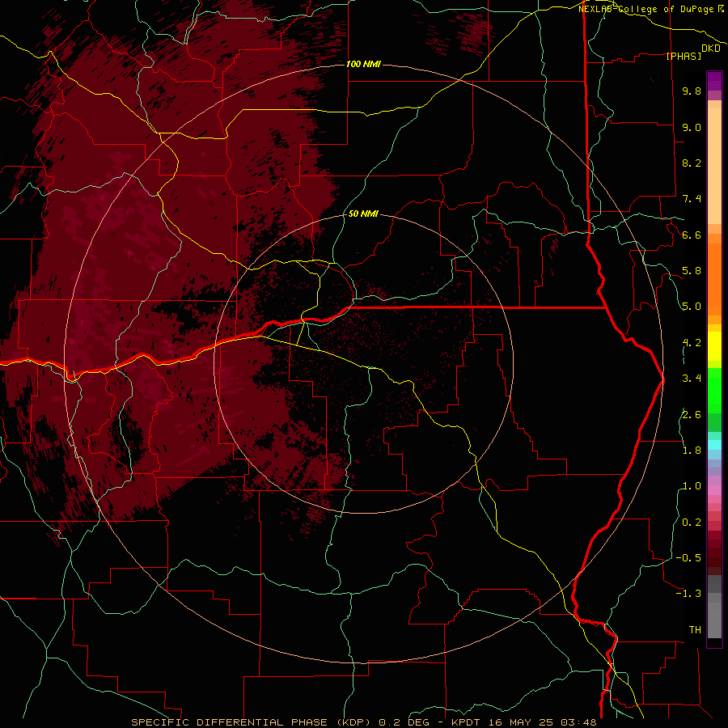Pick the bright green color bar segment
The height and width of the screenshot is (728, 728).
[714, 391]
